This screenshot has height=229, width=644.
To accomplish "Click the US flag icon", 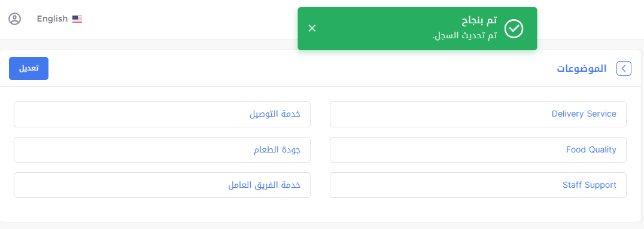I will pyautogui.click(x=77, y=19).
